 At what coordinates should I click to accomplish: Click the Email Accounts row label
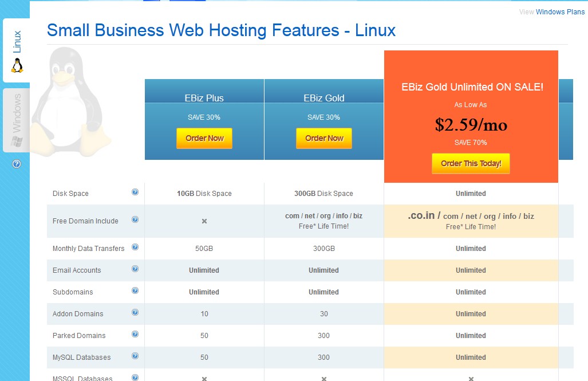coord(77,270)
